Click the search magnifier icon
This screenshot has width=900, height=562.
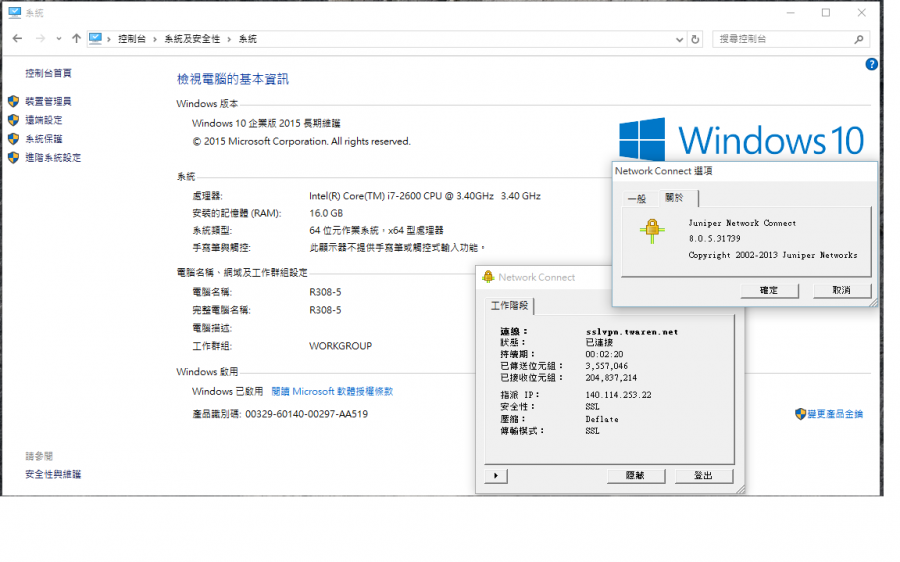coord(858,39)
